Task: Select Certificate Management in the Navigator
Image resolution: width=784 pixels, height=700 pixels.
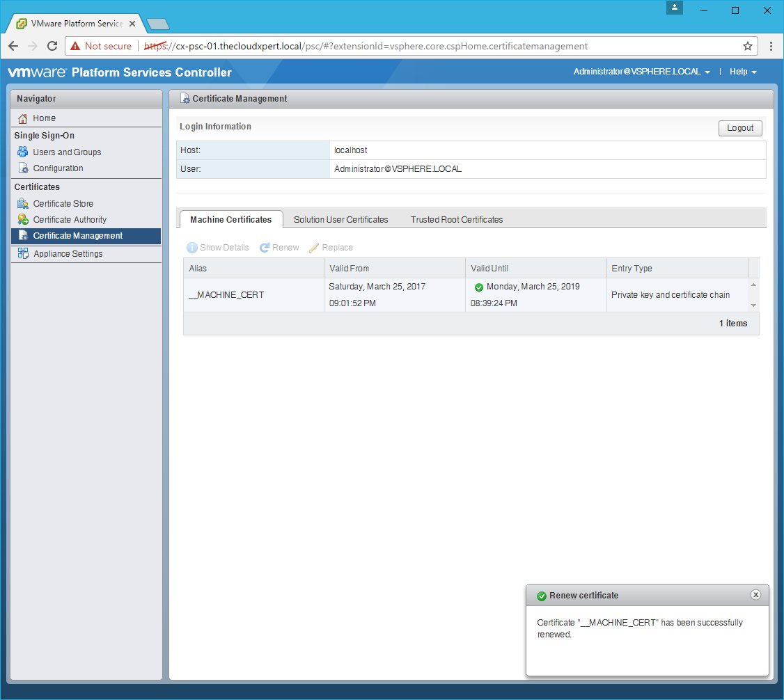Action: tap(77, 236)
